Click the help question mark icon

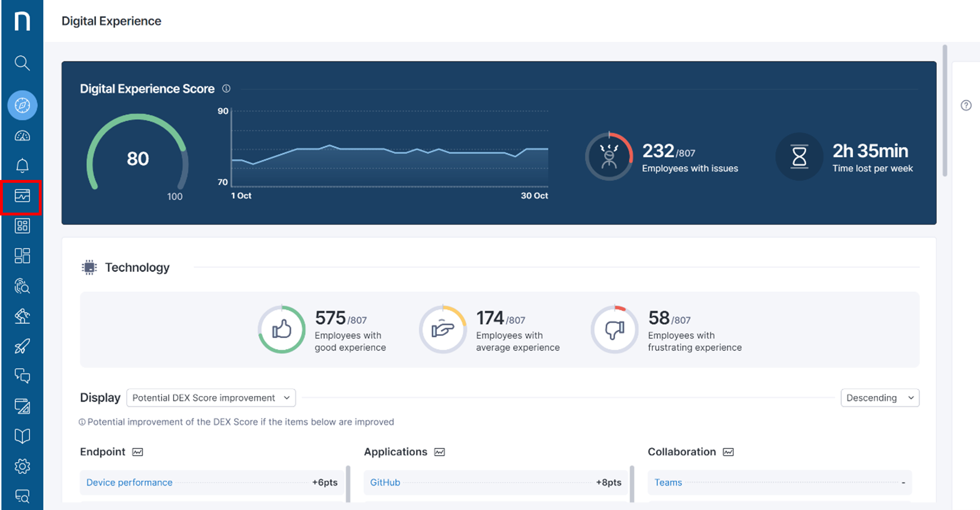[x=966, y=105]
